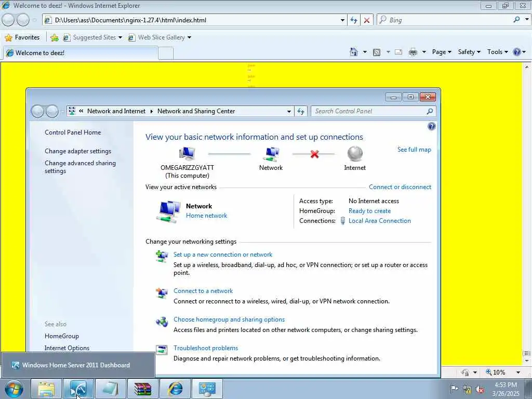Click the Internet globe icon
Image resolution: width=532 pixels, height=399 pixels.
point(355,154)
